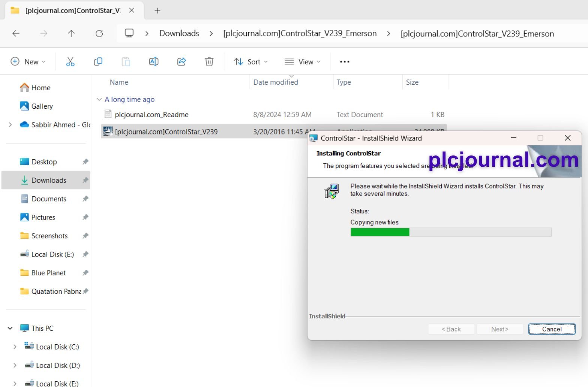Expand the Sabbir Ahmed OneDrive node
Screen dimensions: 588x387
tap(10, 125)
